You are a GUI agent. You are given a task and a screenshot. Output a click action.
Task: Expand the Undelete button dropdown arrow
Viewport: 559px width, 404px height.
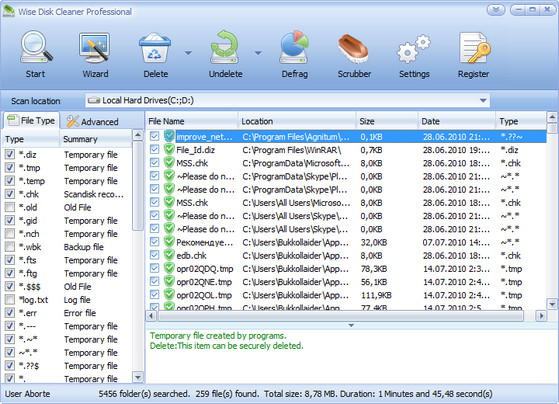(x=258, y=53)
